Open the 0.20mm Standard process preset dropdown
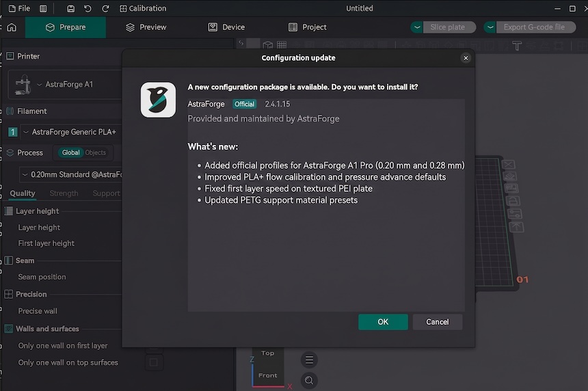Viewport: 588px width, 391px height. coord(71,175)
